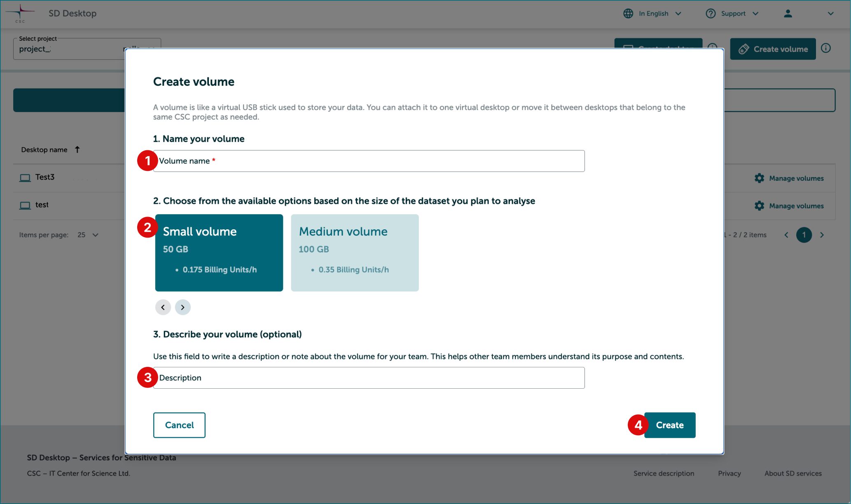Screen dimensions: 851x504
Task: Click Create to make the volume
Action: pos(670,425)
